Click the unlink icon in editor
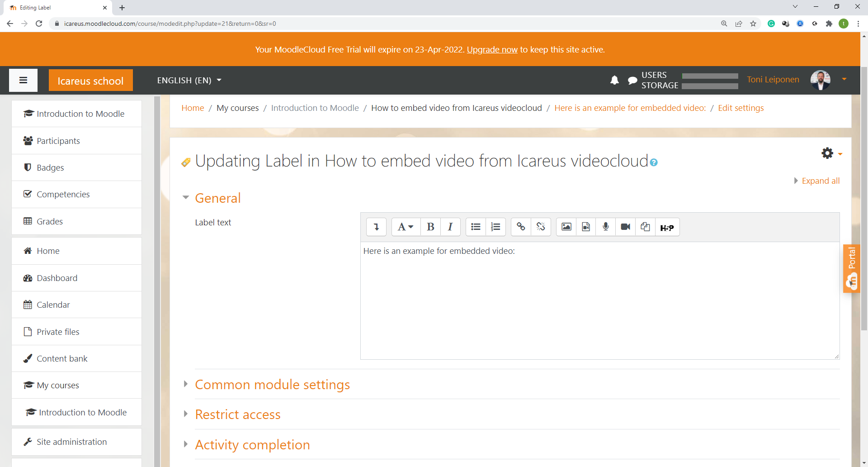 click(541, 227)
